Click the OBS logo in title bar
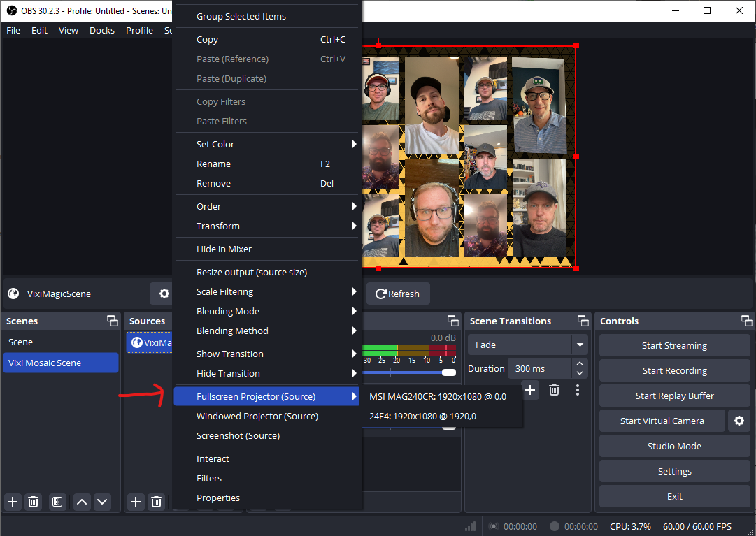This screenshot has height=536, width=756. pyautogui.click(x=12, y=10)
